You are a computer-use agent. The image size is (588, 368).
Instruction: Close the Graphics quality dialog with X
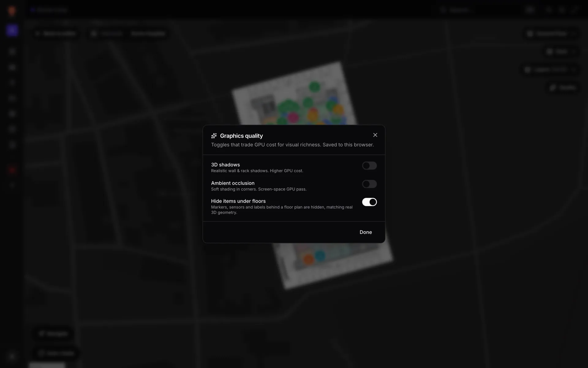(x=375, y=135)
